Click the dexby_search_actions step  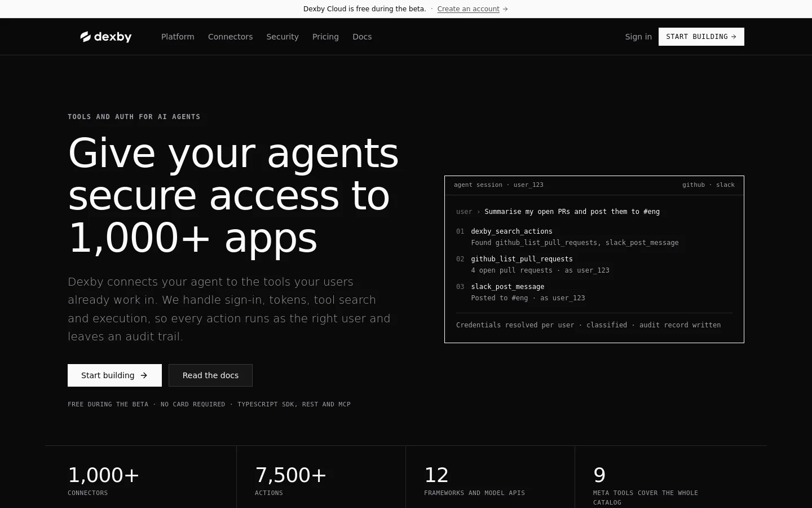pos(511,231)
